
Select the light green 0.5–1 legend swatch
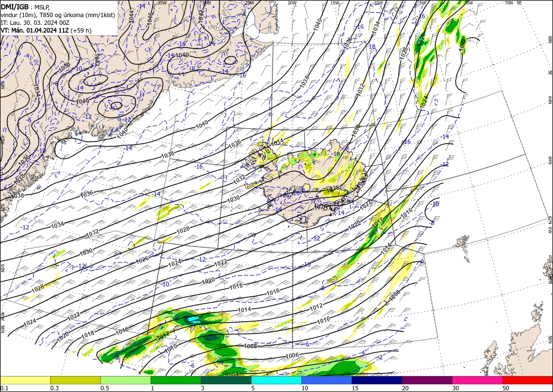pos(126,380)
